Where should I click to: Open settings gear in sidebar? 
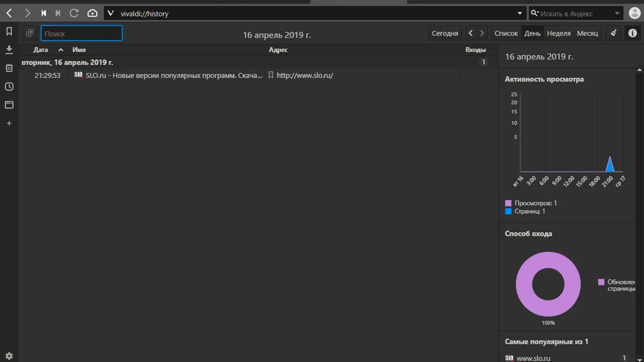click(x=9, y=356)
